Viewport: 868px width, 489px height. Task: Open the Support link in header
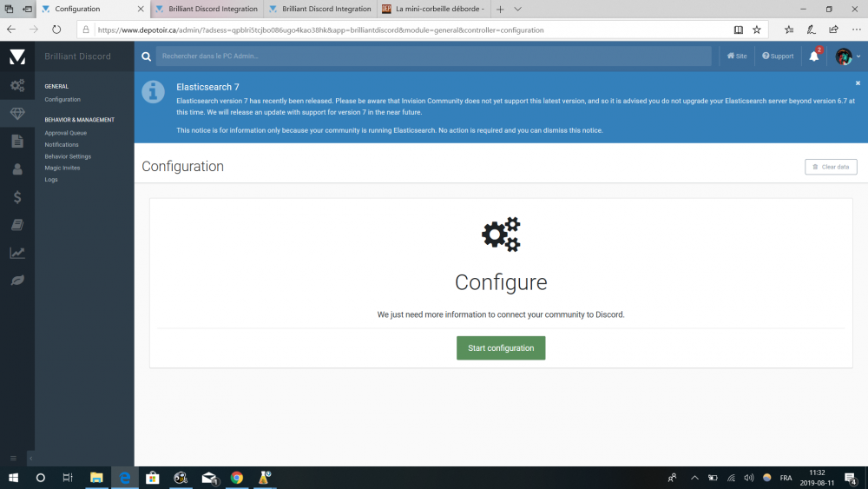(778, 56)
